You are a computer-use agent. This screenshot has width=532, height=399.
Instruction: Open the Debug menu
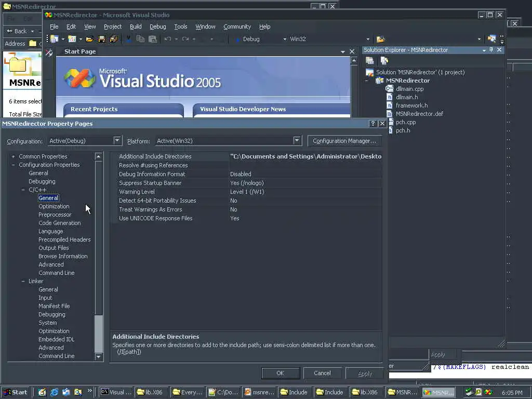click(x=158, y=26)
